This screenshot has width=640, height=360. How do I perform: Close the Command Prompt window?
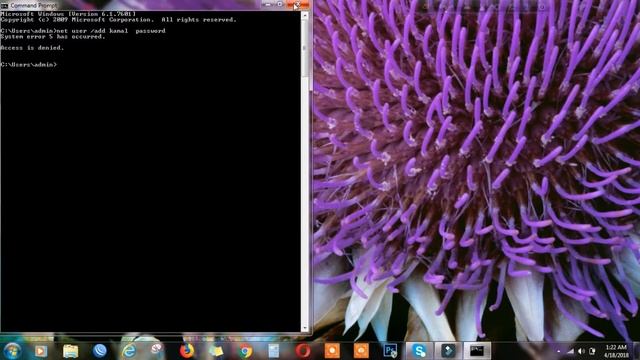point(298,5)
